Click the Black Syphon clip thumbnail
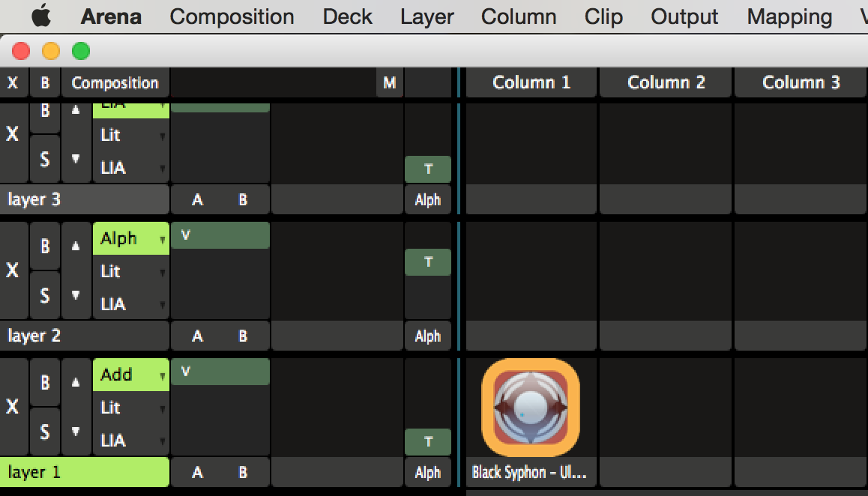This screenshot has width=868, height=496. (530, 408)
